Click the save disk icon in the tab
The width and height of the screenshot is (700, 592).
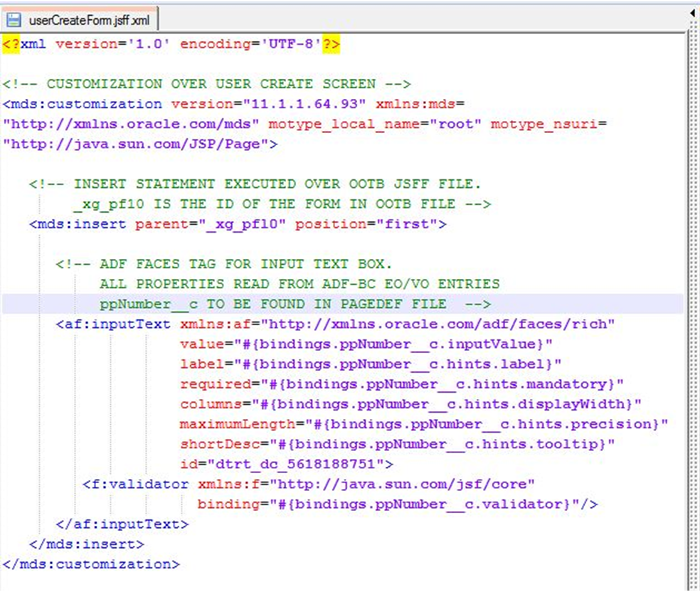pyautogui.click(x=14, y=20)
